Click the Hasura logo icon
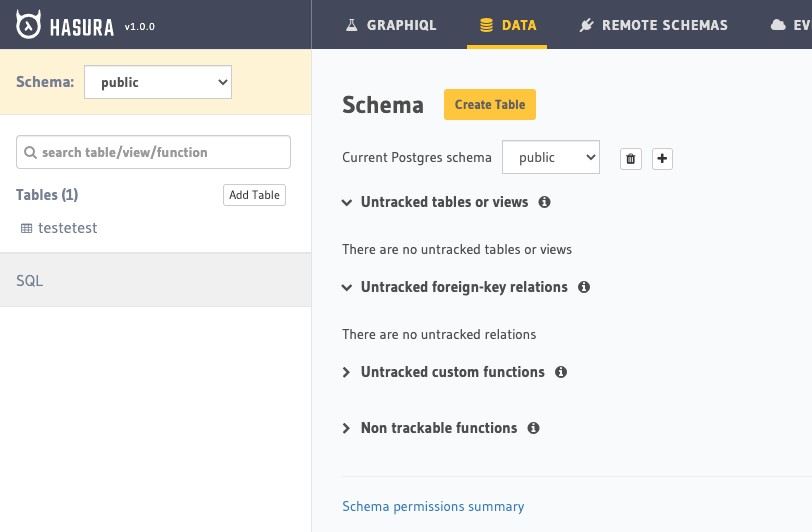 click(x=28, y=24)
